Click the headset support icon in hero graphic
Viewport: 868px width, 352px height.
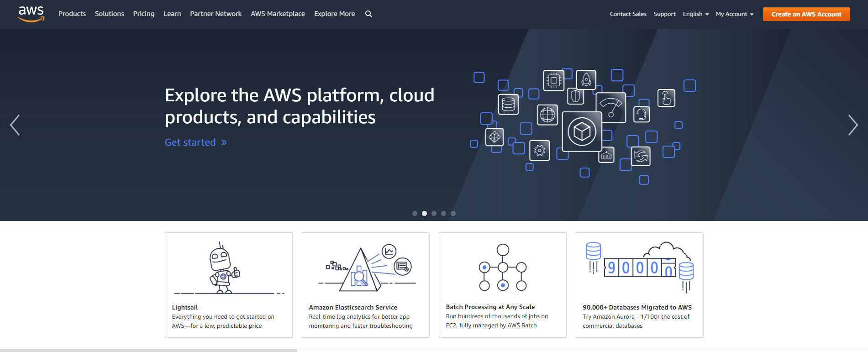tap(642, 114)
